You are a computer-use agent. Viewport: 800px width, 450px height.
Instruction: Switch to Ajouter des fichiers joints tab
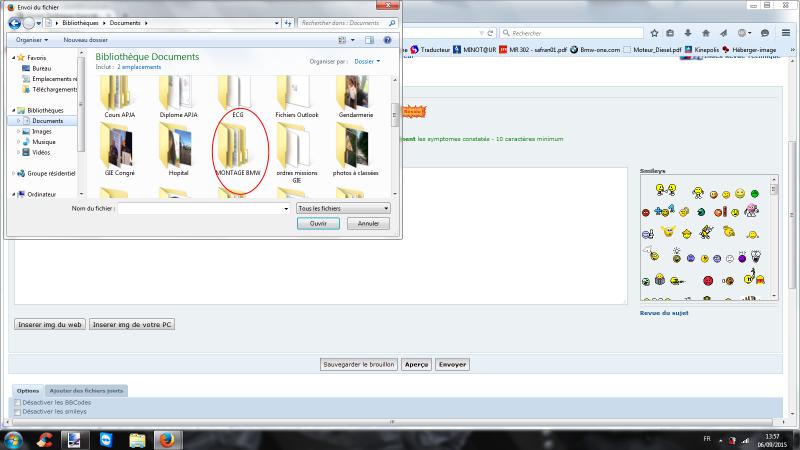[88, 390]
